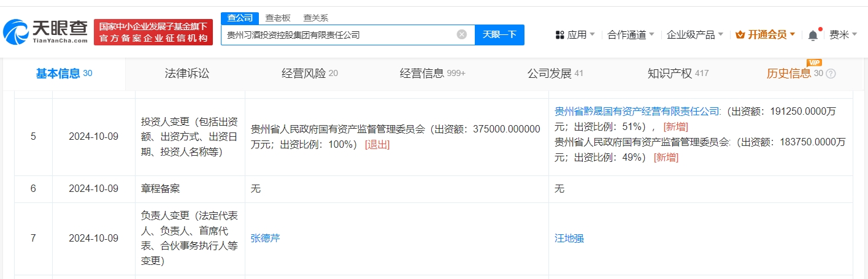Open the 经营风险 tab
Image resolution: width=868 pixels, height=279 pixels.
[x=310, y=74]
